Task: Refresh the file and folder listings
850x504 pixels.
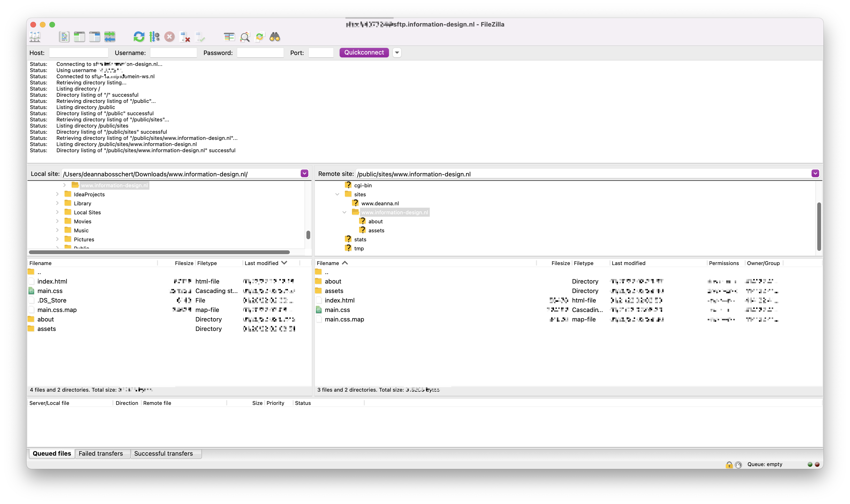Action: (x=139, y=37)
